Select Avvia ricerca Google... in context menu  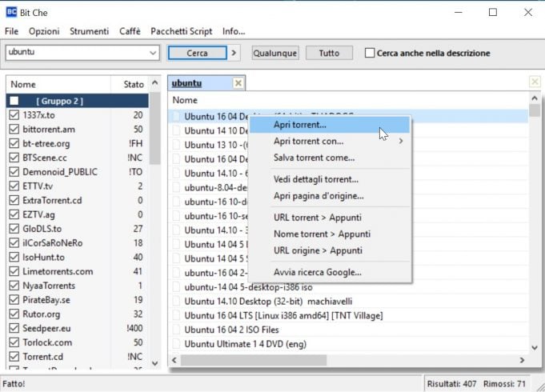317,272
